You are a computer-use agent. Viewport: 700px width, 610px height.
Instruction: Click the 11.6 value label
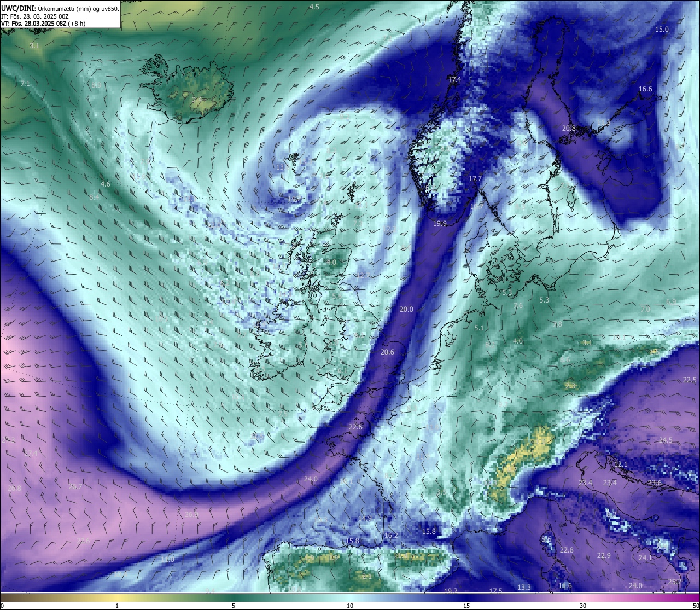(565, 586)
